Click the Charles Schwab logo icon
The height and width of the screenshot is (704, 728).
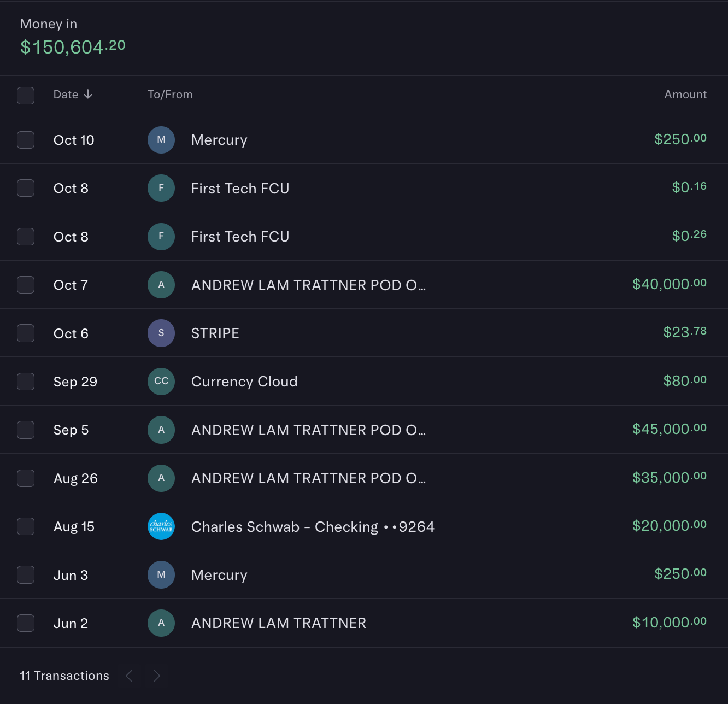pyautogui.click(x=161, y=526)
